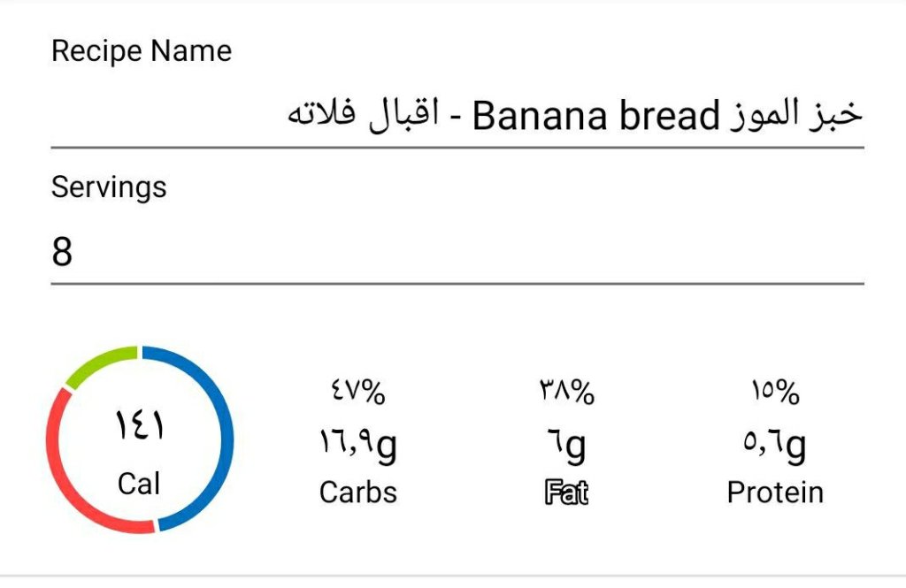Click the Protein label

(775, 493)
